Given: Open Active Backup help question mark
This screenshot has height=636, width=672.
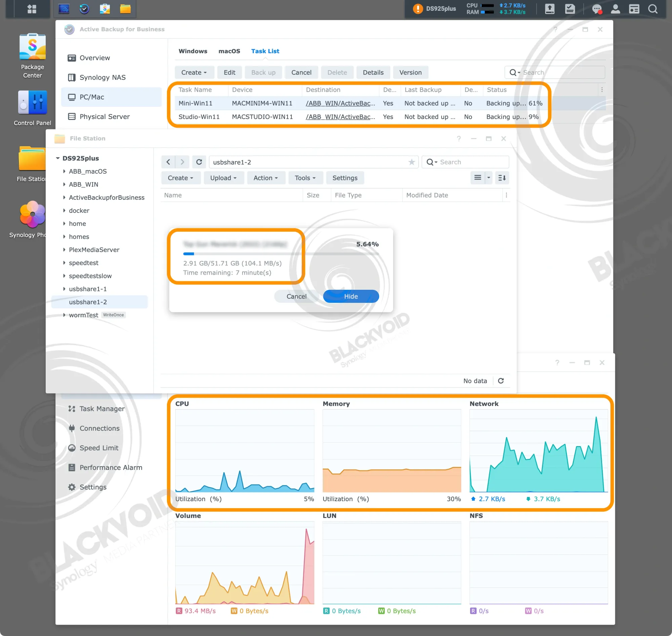Looking at the screenshot, I should tap(555, 30).
